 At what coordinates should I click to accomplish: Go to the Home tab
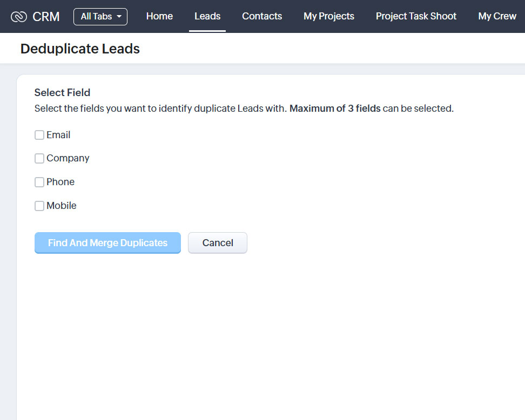coord(159,16)
